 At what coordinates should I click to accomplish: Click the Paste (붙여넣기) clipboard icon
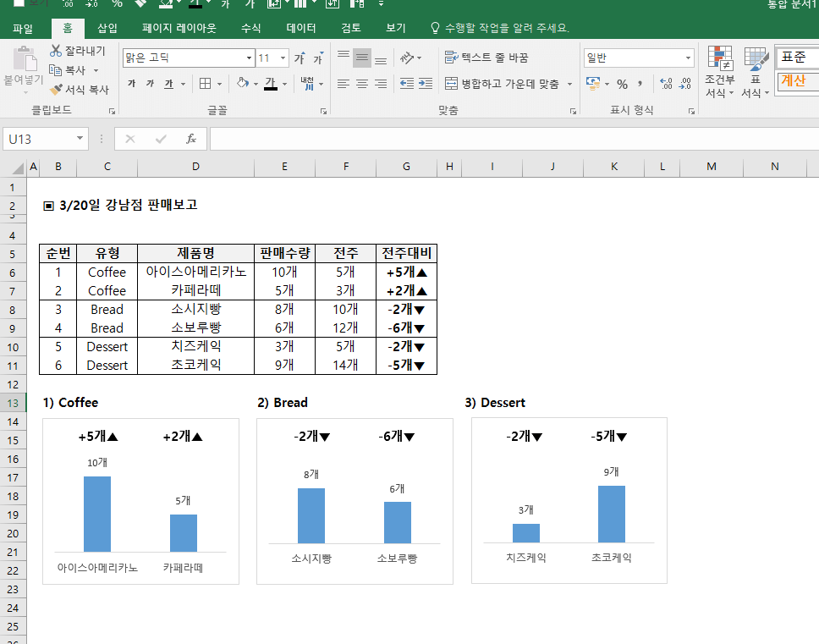24,58
